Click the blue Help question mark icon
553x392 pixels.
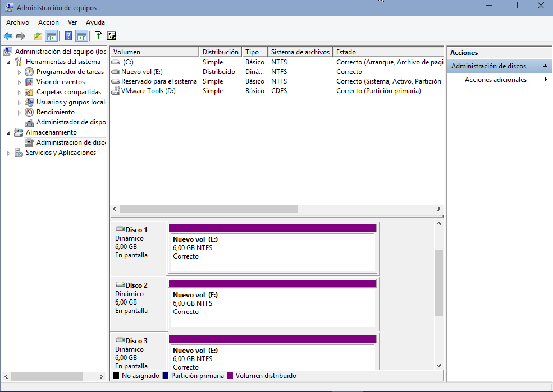[x=68, y=36]
